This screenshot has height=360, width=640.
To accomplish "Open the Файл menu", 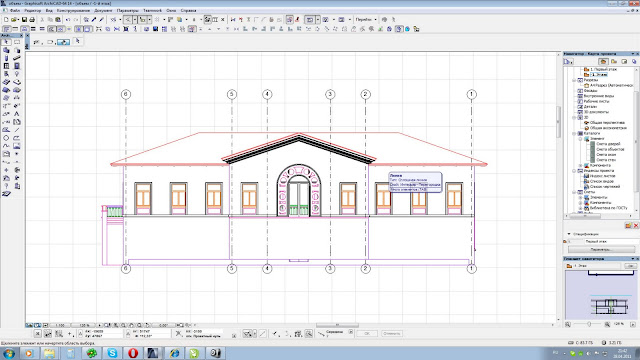I will (x=15, y=11).
